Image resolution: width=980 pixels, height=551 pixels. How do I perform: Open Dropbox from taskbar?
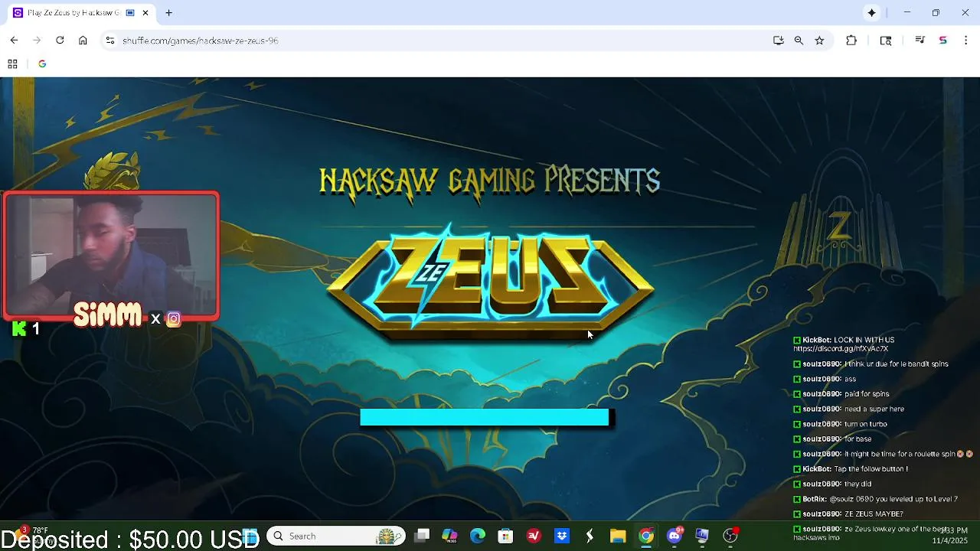(562, 536)
